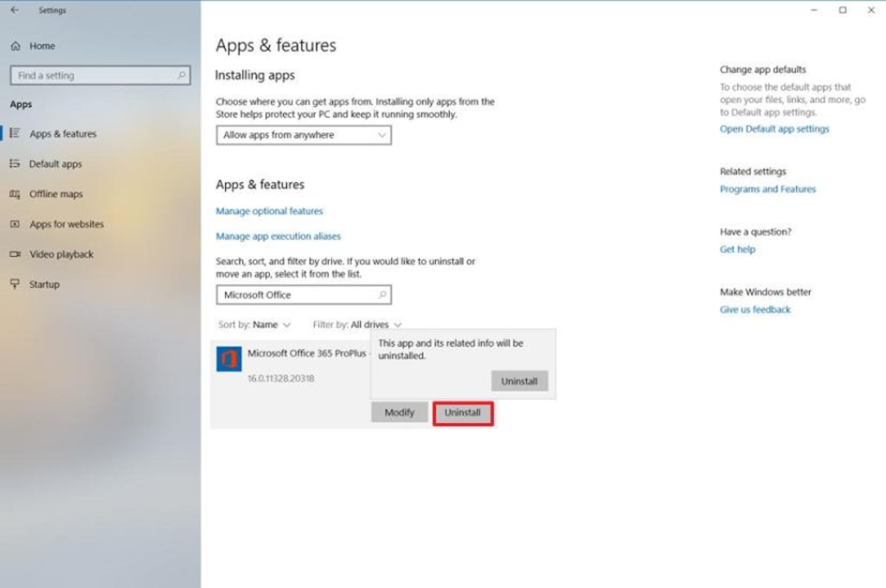
Task: Confirm Uninstall in the popup message
Action: 519,381
